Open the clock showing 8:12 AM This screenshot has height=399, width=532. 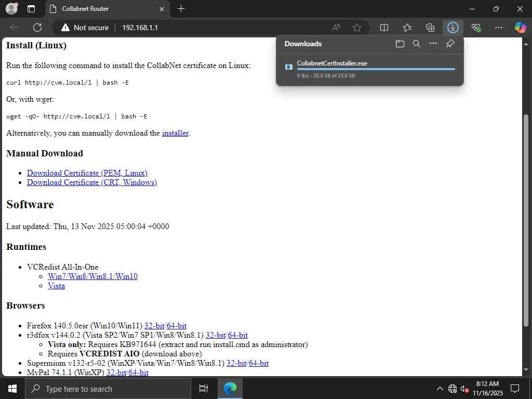point(487,389)
